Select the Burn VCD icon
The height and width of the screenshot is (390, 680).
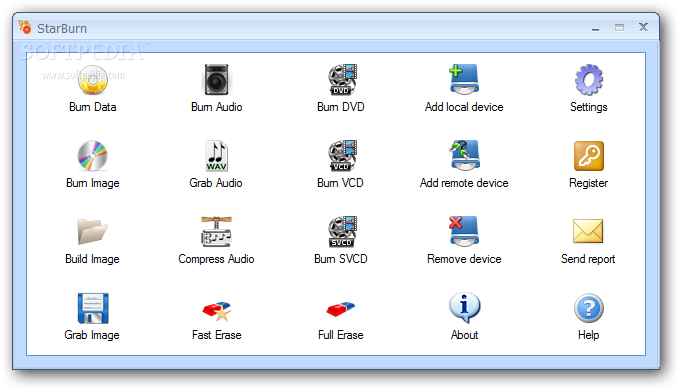point(342,156)
